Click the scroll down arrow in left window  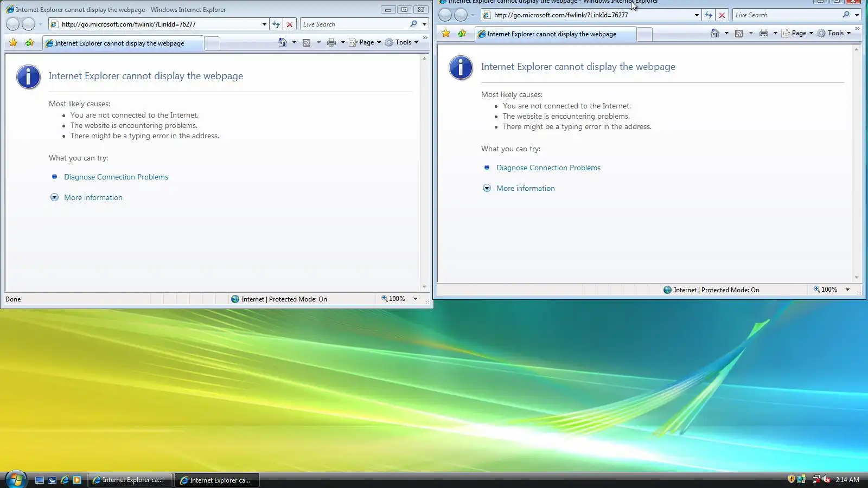424,287
